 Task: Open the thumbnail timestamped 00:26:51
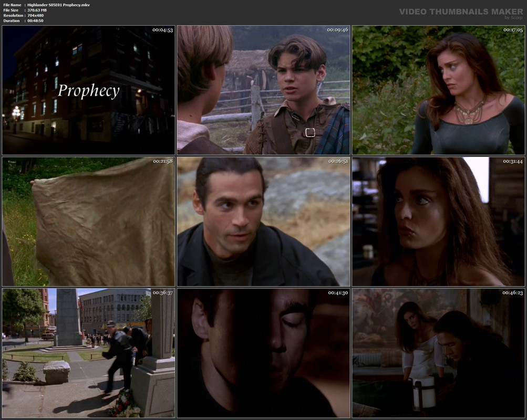coord(264,222)
